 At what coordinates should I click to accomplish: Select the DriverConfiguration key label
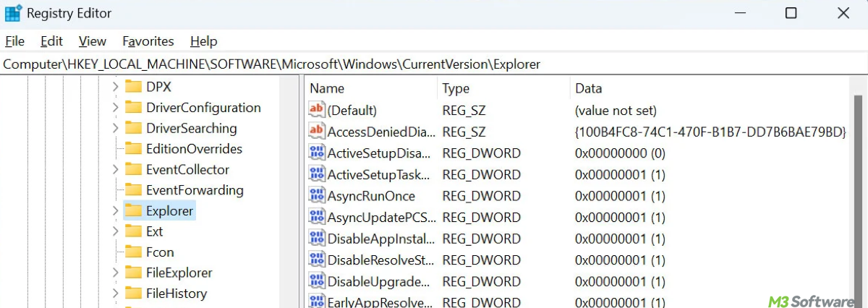point(203,108)
